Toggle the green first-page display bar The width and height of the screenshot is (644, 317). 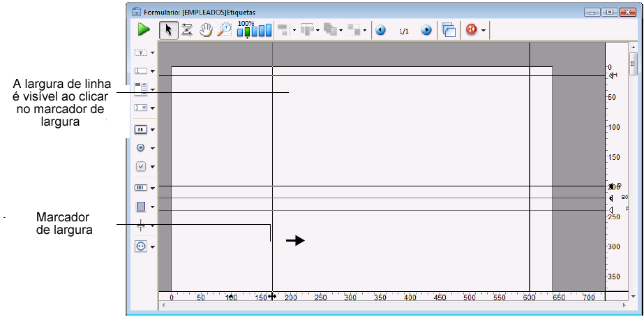(x=246, y=31)
